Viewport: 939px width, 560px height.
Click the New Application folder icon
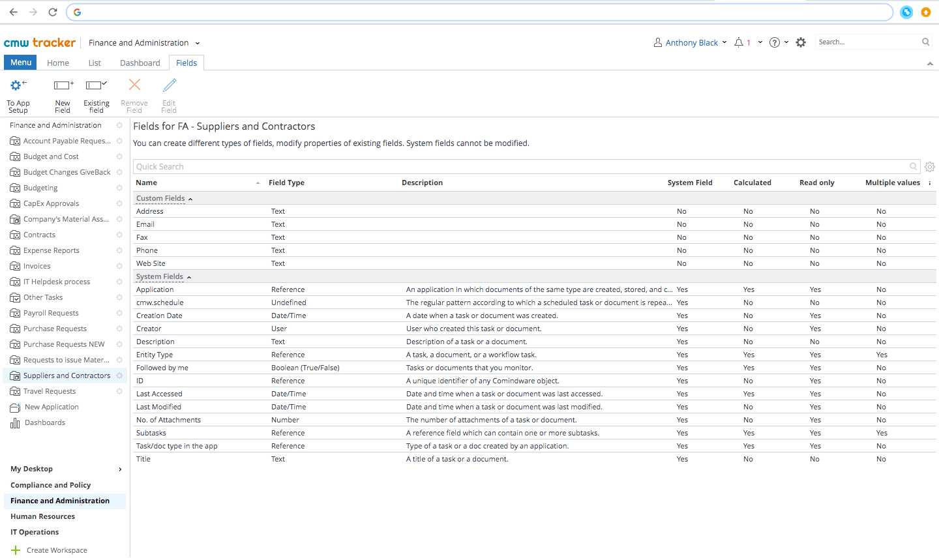pos(15,407)
